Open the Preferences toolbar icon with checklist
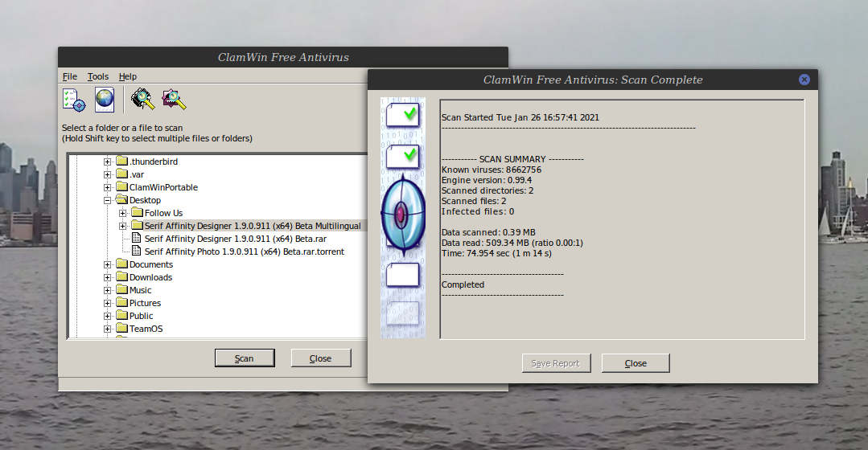868x450 pixels. [74, 100]
